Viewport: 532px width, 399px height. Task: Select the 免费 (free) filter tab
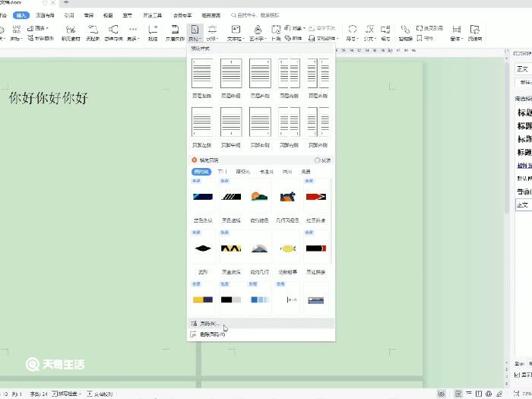click(x=306, y=172)
